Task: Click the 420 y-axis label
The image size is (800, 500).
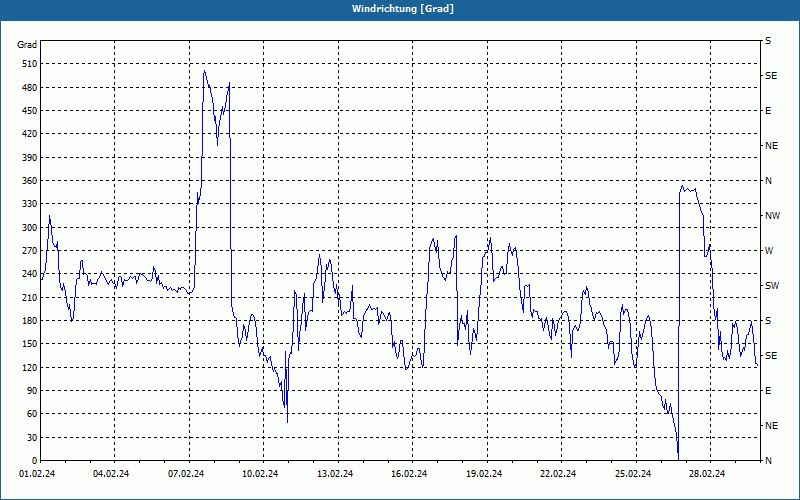Action: [x=29, y=134]
